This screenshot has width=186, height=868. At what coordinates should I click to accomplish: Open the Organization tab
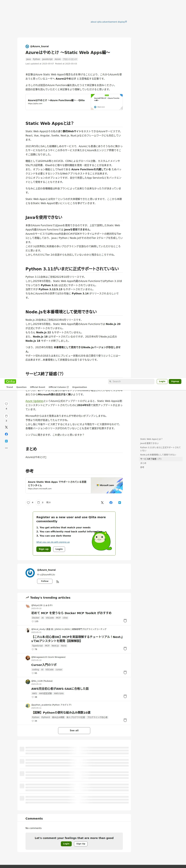point(80,387)
